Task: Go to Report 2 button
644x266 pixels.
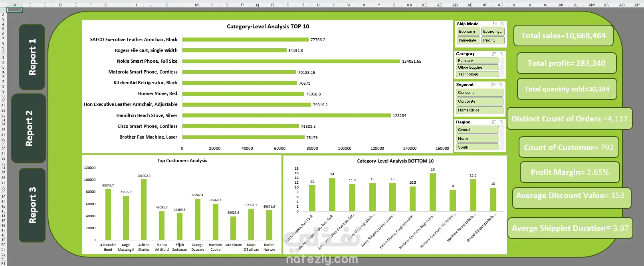Action: pyautogui.click(x=28, y=129)
